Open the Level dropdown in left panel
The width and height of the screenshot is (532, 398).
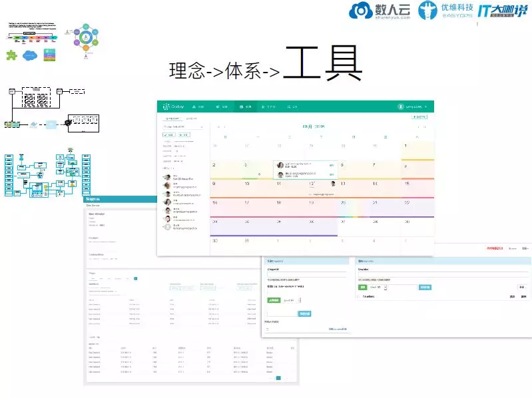pyautogui.click(x=292, y=300)
